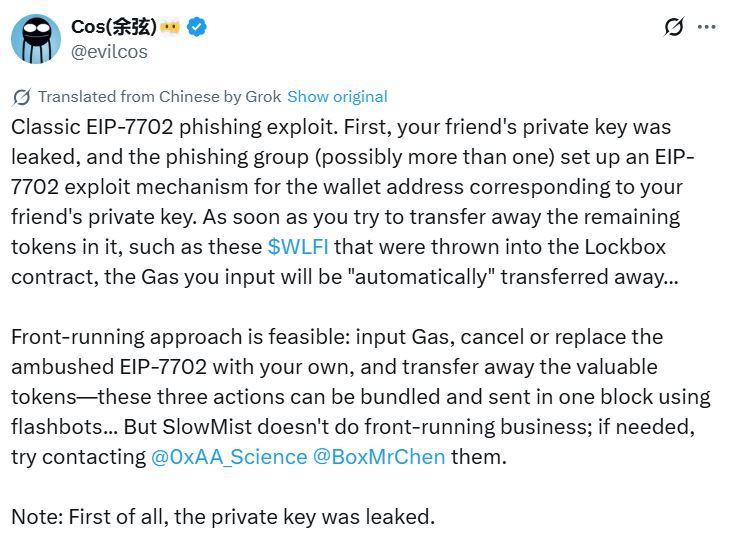Open the @0xAA_Science mention

click(229, 457)
